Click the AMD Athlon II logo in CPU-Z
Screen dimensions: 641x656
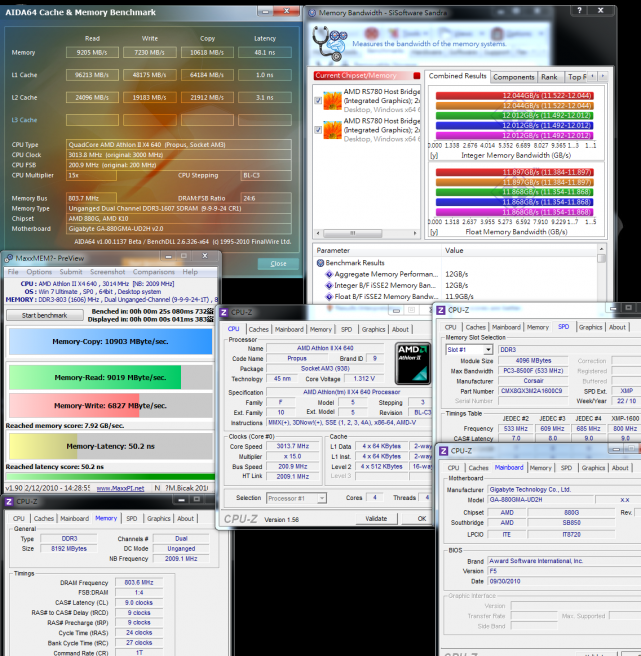pos(413,363)
